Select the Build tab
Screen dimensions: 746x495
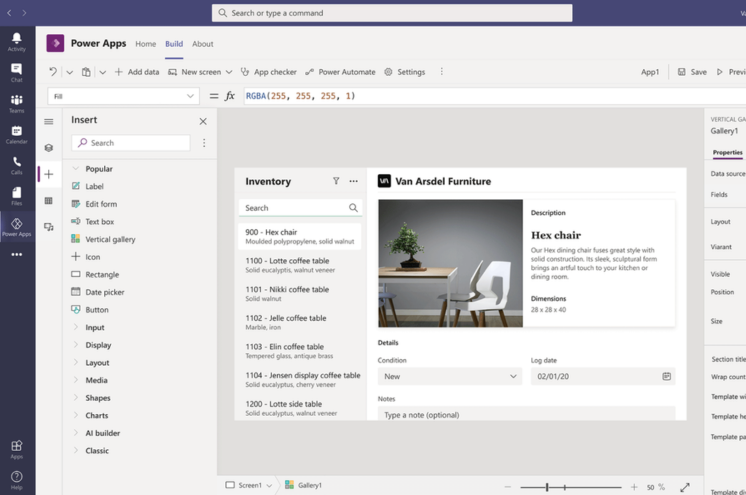[x=174, y=44]
